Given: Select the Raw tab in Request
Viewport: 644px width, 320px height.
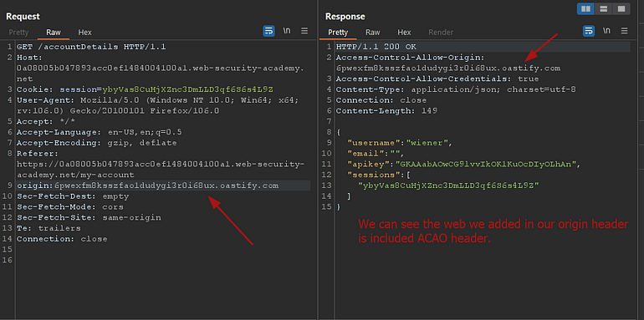Looking at the screenshot, I should pos(54,33).
